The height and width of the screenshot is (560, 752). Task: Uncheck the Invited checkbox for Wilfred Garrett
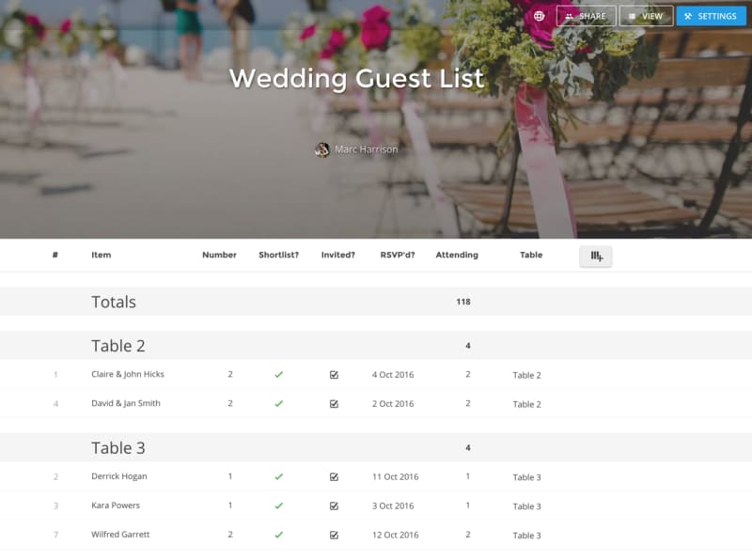(x=334, y=536)
